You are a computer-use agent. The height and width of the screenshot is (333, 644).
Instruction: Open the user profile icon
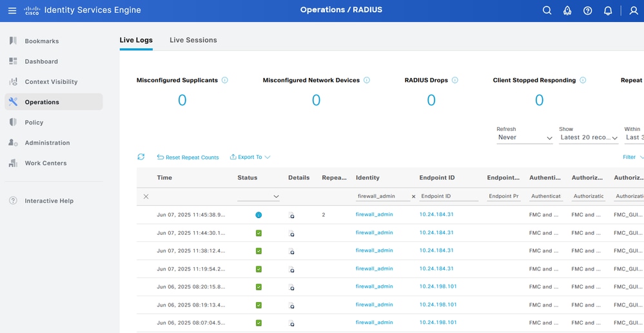634,11
